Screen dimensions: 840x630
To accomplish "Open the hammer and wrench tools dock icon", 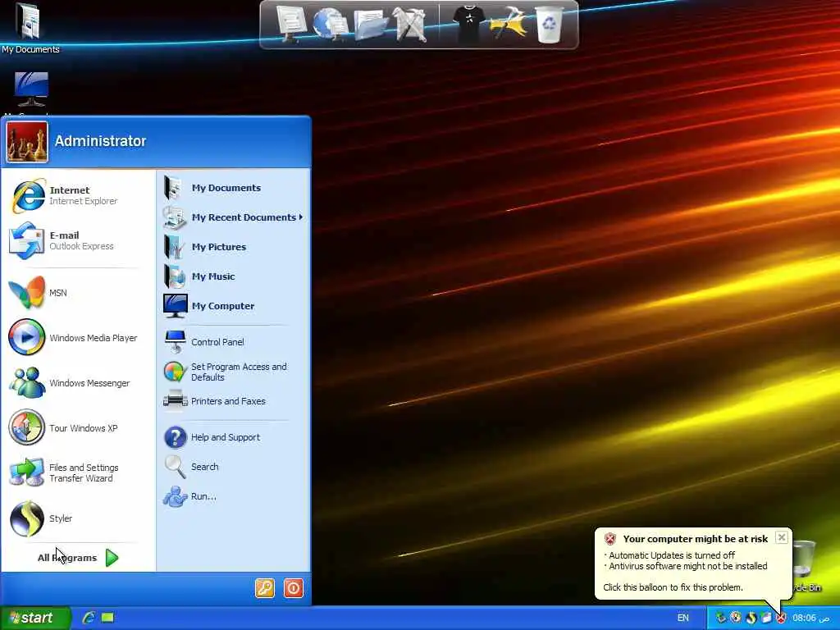I will (x=410, y=25).
